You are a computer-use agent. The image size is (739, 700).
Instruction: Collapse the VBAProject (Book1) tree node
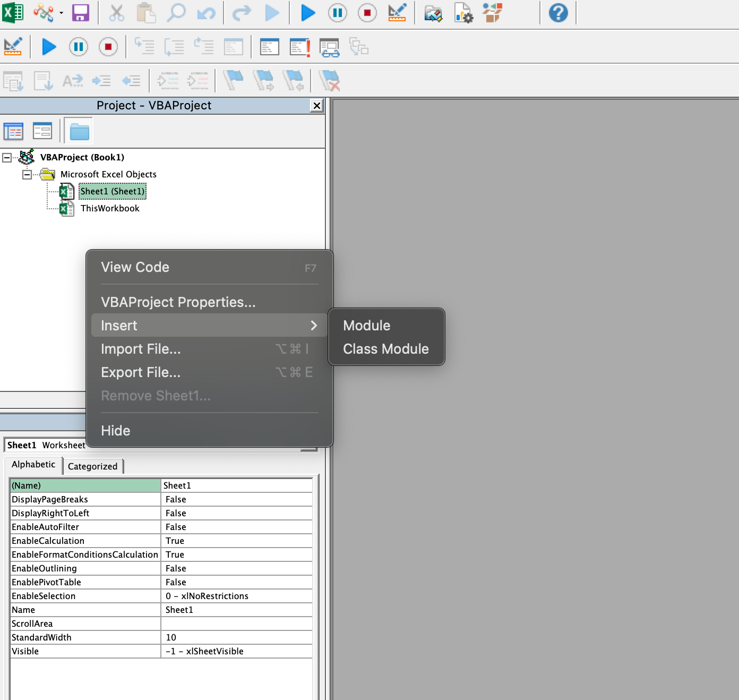[x=7, y=157]
